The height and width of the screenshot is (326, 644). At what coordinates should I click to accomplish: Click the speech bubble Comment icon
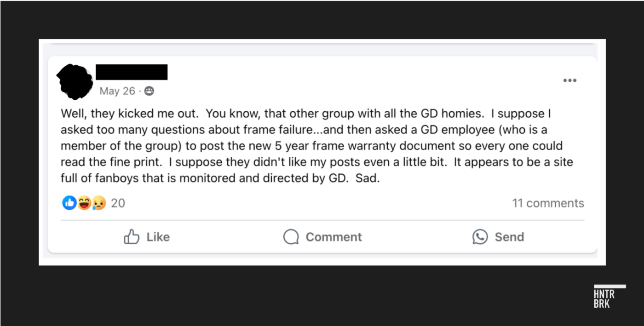pos(291,237)
